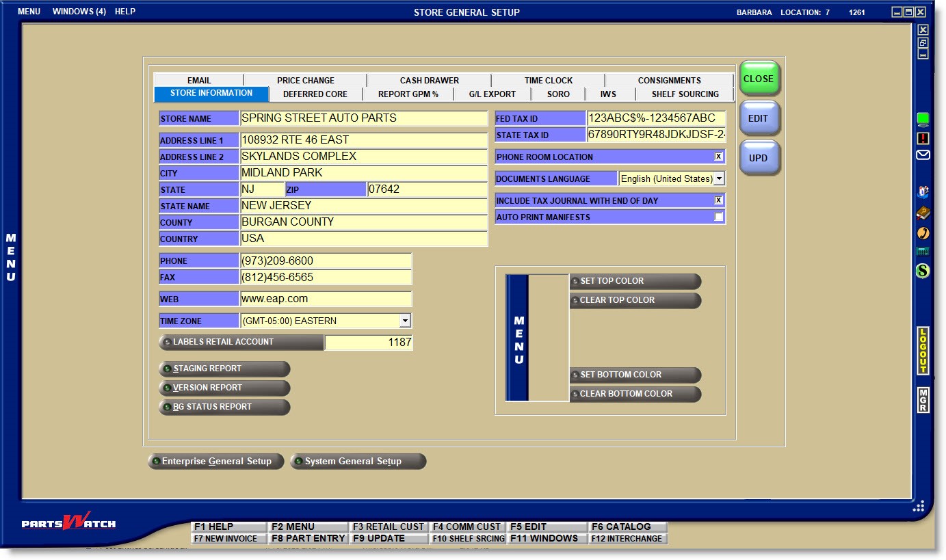The image size is (946, 560).
Task: Click the red exclamation alert icon
Action: [x=923, y=138]
